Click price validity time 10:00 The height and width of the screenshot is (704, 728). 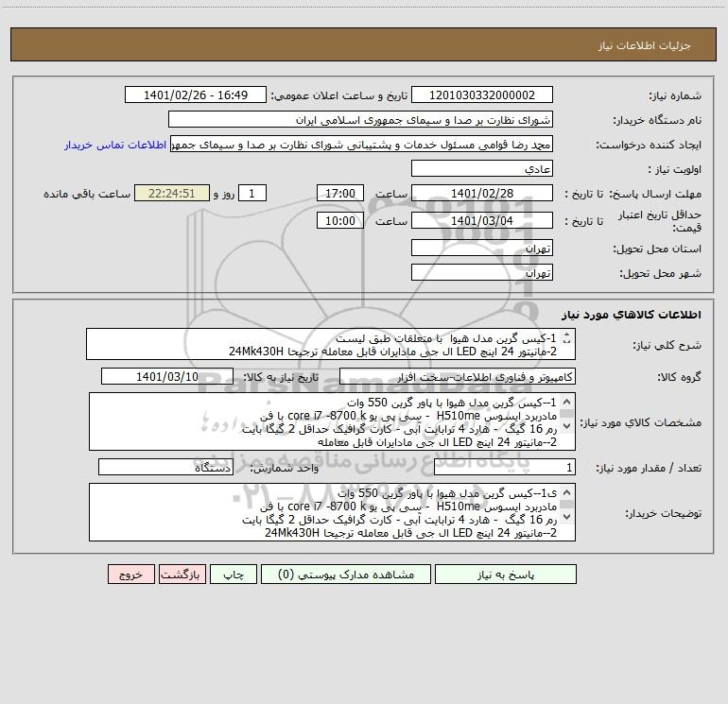point(339,220)
